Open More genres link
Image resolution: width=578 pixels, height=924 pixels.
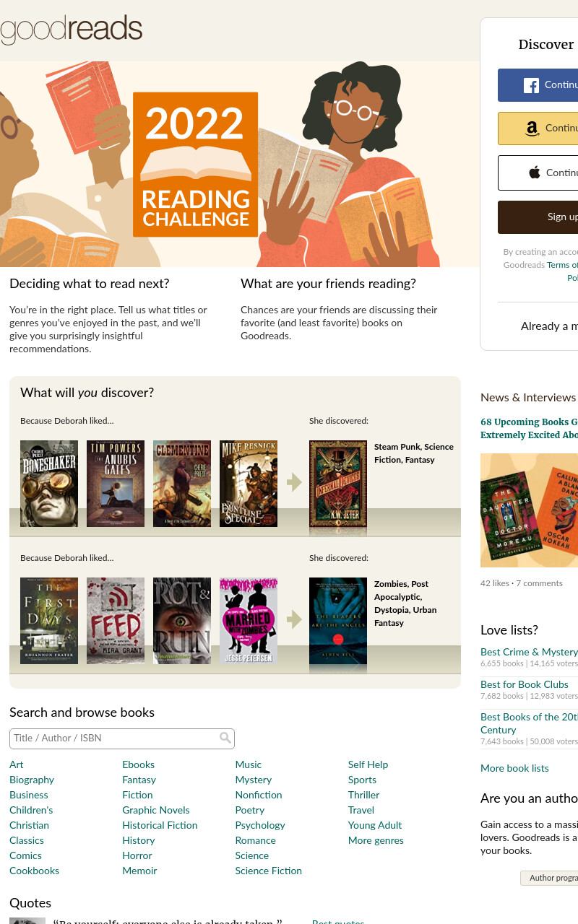376,840
